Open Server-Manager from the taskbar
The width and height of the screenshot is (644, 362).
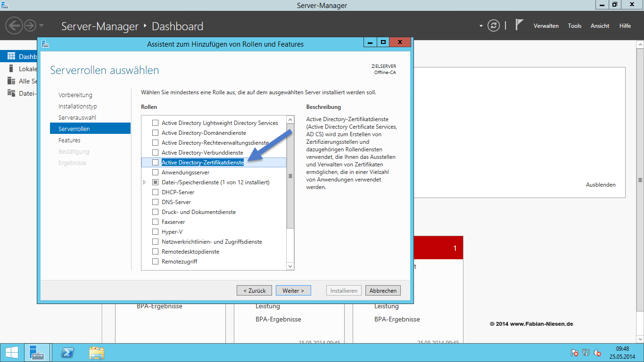pyautogui.click(x=37, y=353)
